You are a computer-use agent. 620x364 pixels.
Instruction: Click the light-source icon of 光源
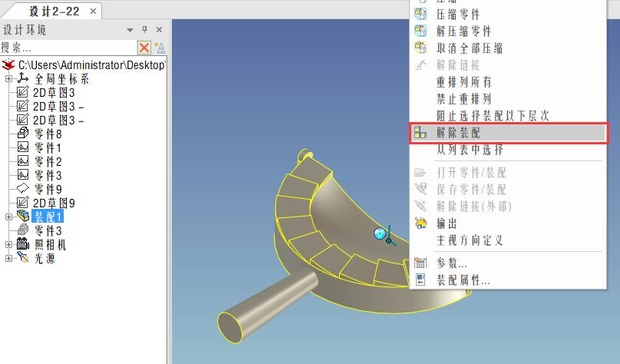pyautogui.click(x=23, y=258)
